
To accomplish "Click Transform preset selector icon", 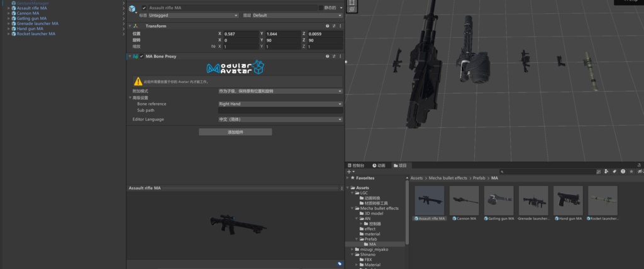I will tap(333, 26).
